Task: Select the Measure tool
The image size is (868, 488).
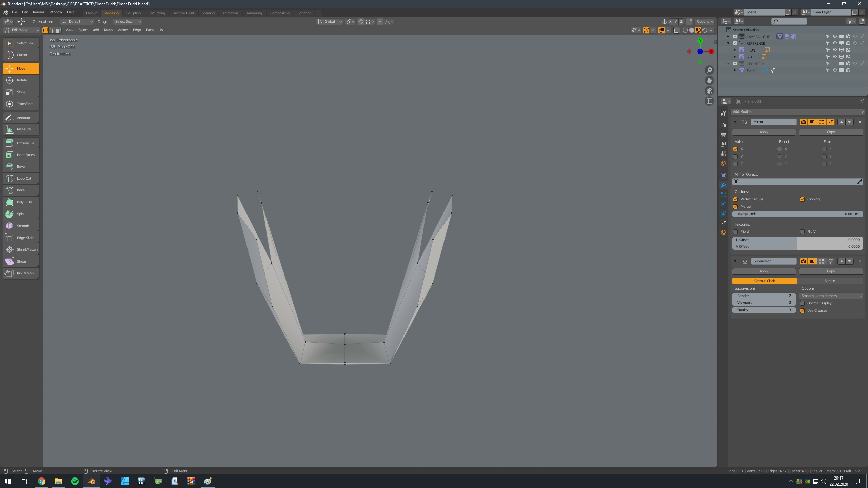Action: (x=21, y=129)
